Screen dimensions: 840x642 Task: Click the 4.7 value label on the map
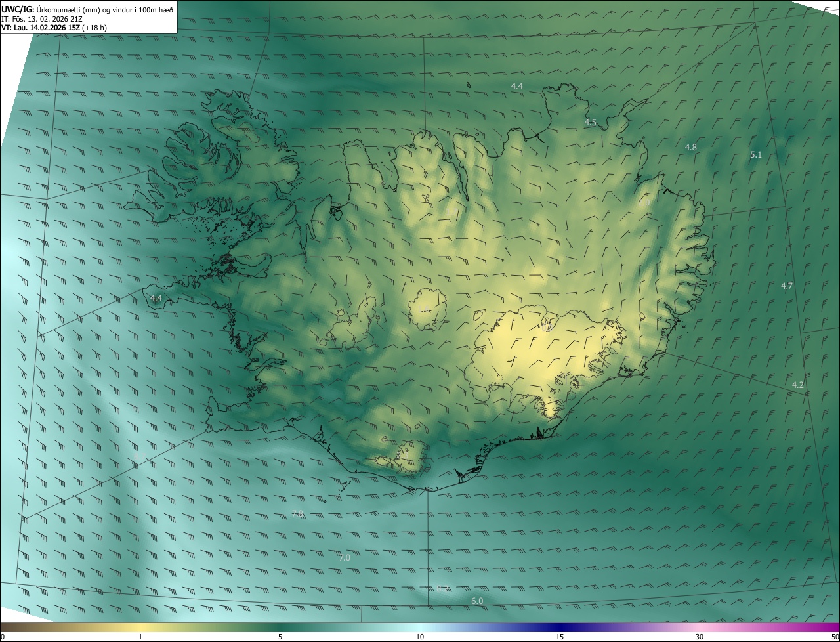point(787,286)
